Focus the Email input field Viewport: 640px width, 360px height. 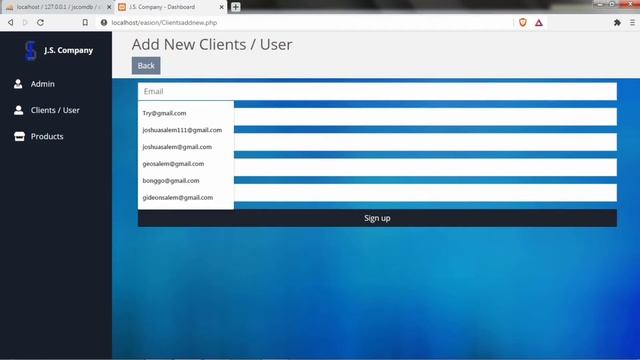click(x=377, y=91)
